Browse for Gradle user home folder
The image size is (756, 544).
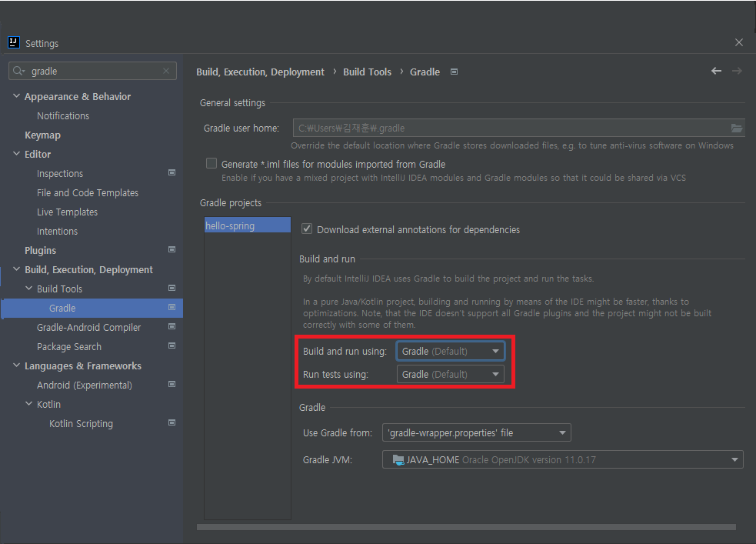pyautogui.click(x=736, y=128)
